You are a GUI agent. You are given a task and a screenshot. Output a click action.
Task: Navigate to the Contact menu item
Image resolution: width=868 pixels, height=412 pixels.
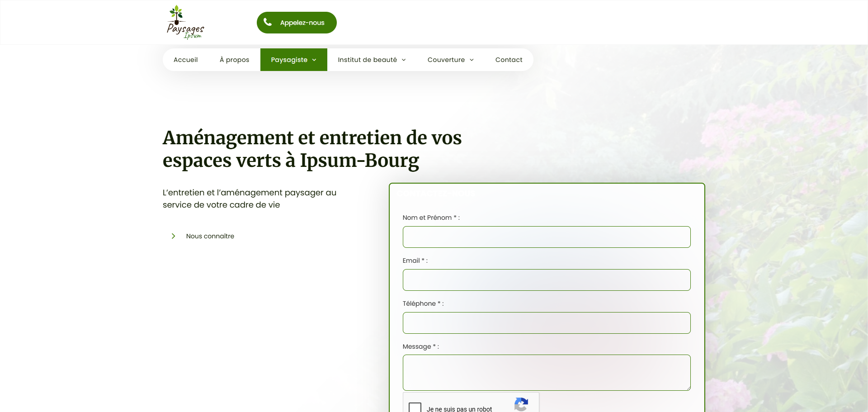509,60
